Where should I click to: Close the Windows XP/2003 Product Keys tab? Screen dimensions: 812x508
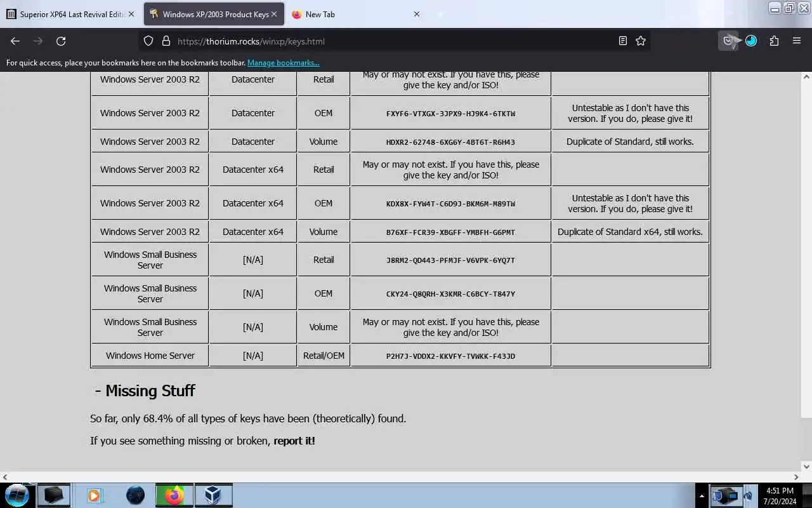coord(274,14)
